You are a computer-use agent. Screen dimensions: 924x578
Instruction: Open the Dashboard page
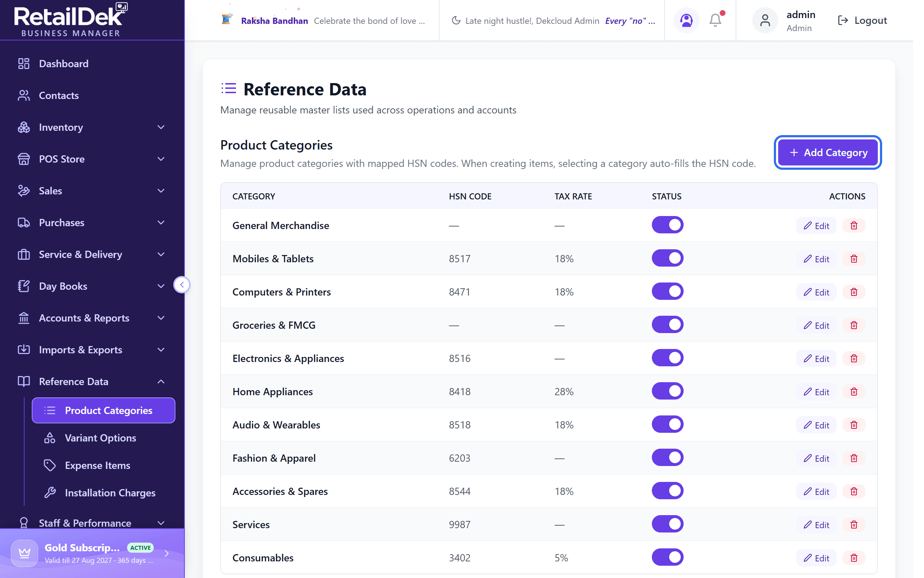[92, 64]
